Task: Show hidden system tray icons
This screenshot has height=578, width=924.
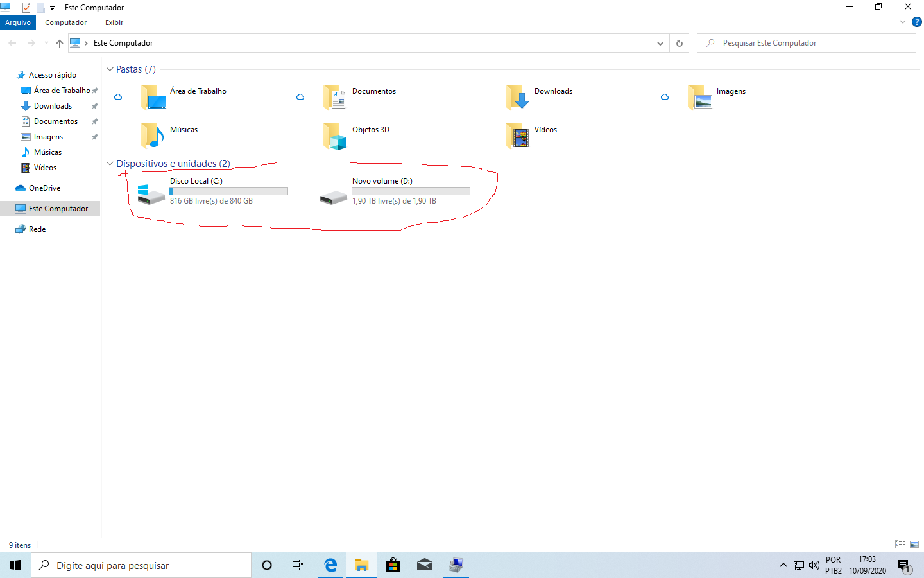Action: coord(783,565)
